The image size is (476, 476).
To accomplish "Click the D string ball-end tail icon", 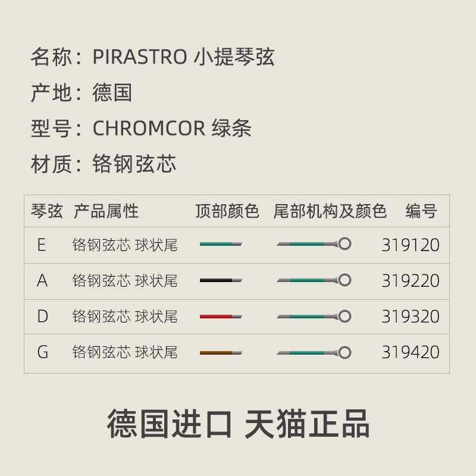I will click(x=314, y=317).
